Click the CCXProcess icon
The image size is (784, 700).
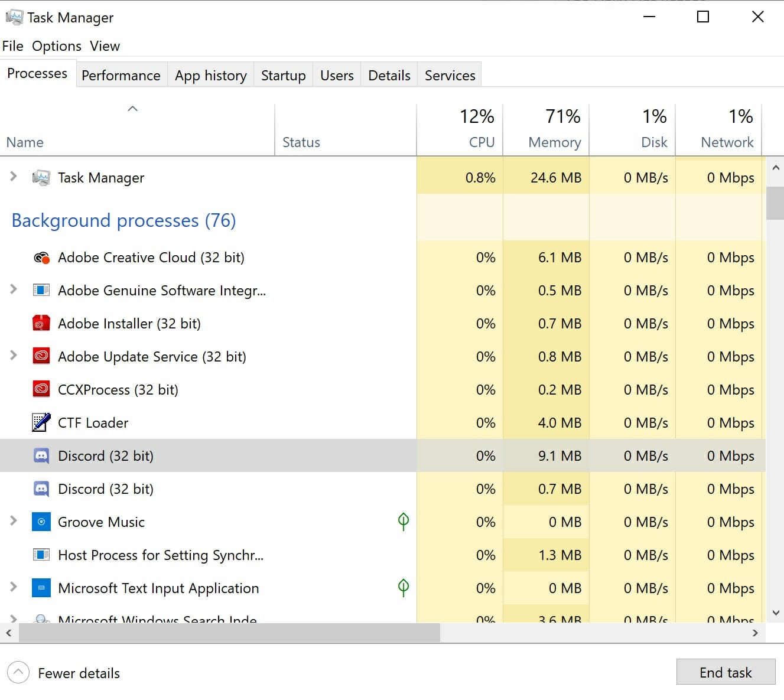click(41, 389)
